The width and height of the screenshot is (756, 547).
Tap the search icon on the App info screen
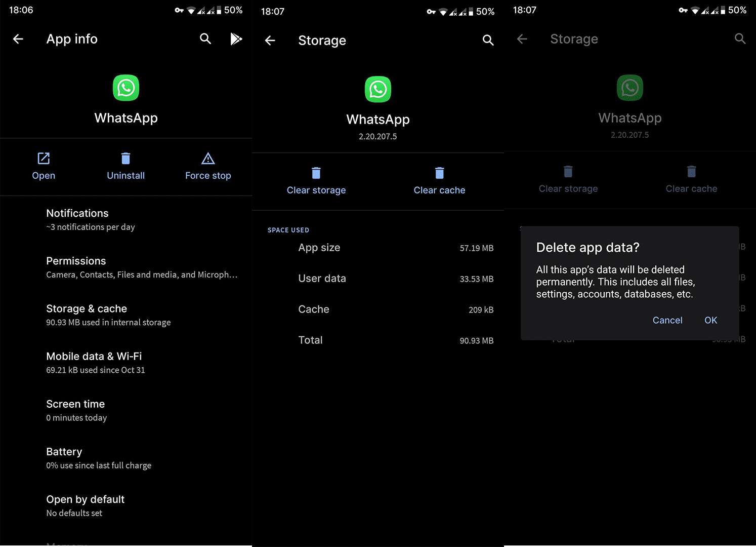(x=205, y=38)
